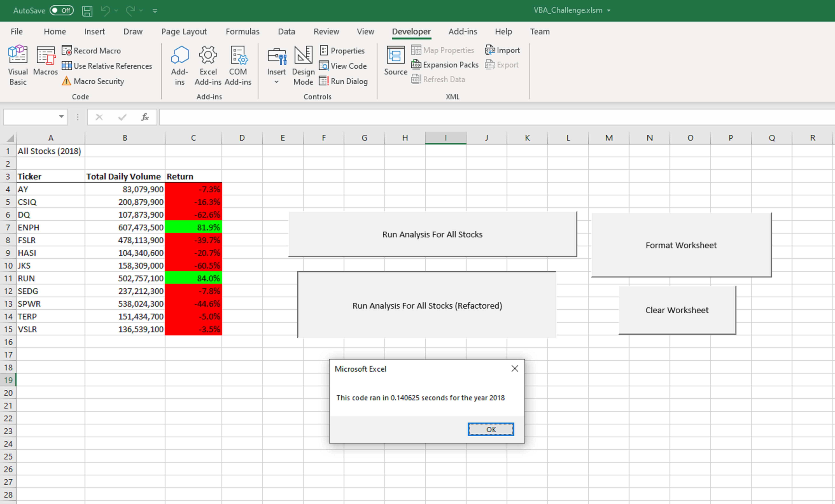Select the green 81.9% return cell
Screen dimensions: 835x504
[x=193, y=227]
